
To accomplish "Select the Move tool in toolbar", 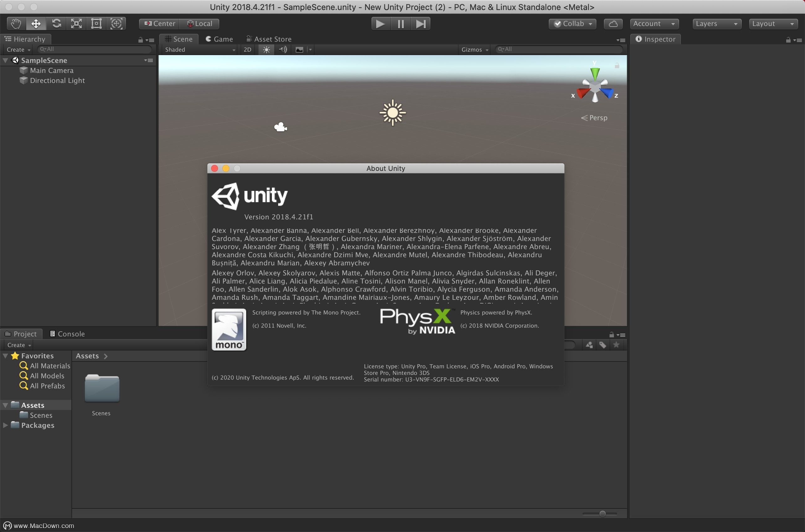I will coord(36,23).
